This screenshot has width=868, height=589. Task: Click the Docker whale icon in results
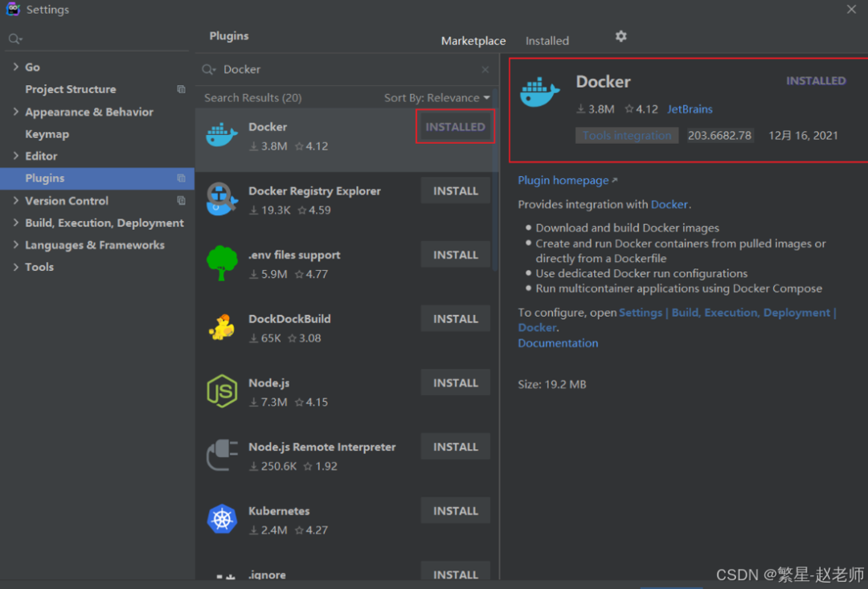(x=222, y=136)
